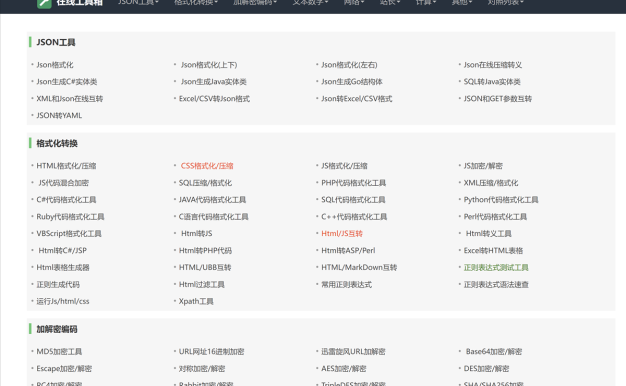This screenshot has height=386, width=626.
Task: Open the 文本数字 dropdown in the navigation bar
Action: click(x=310, y=3)
